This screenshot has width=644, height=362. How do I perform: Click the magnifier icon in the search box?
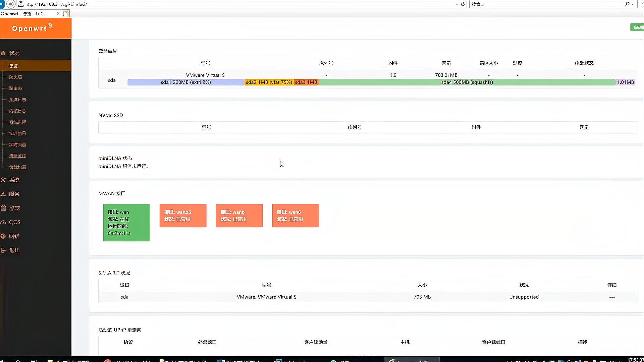tap(627, 4)
